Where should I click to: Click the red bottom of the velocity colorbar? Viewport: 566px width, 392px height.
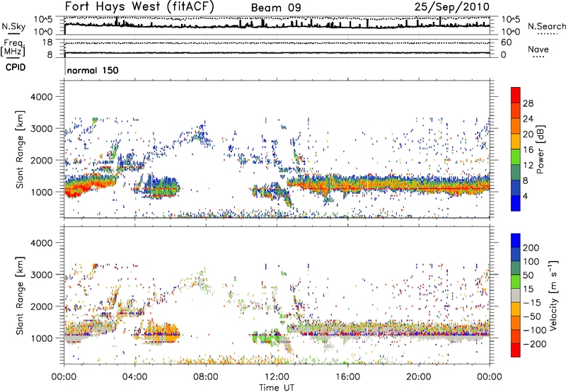[516, 350]
